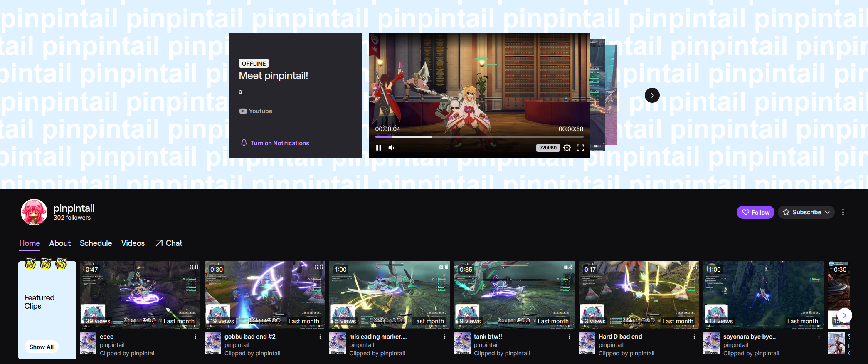Open options menu for 'sayonara bye bye' clip
Viewport: 868px width, 364px height.
[x=819, y=337]
